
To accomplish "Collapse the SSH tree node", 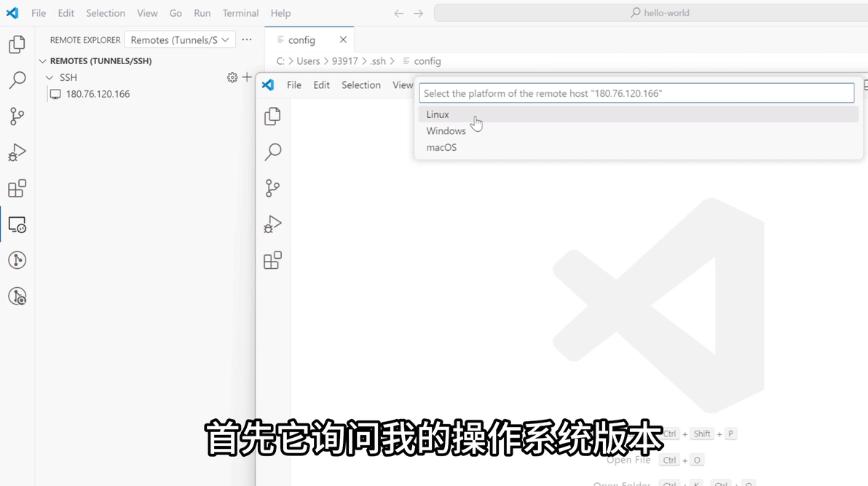I will (50, 77).
